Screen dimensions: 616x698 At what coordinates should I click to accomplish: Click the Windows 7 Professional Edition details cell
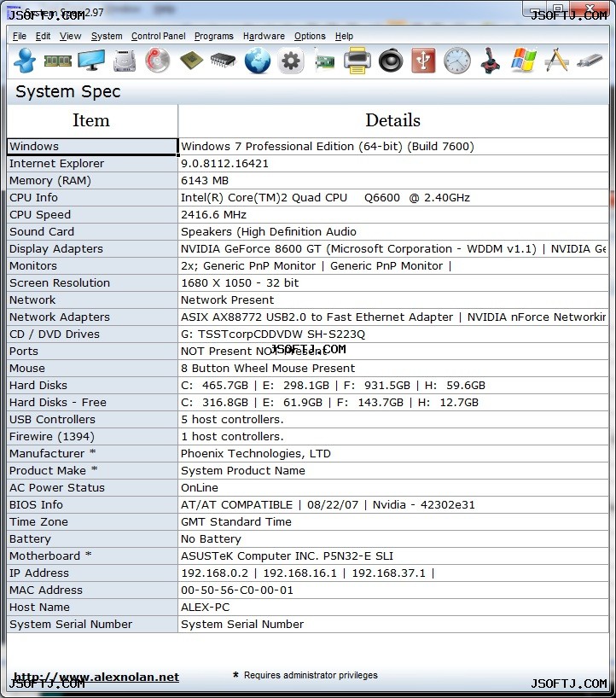pos(393,147)
